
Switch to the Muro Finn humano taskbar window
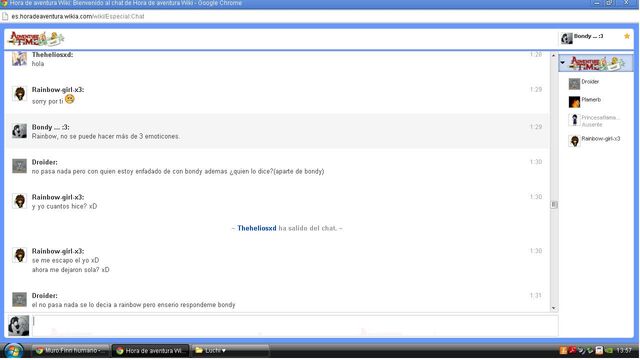70,350
